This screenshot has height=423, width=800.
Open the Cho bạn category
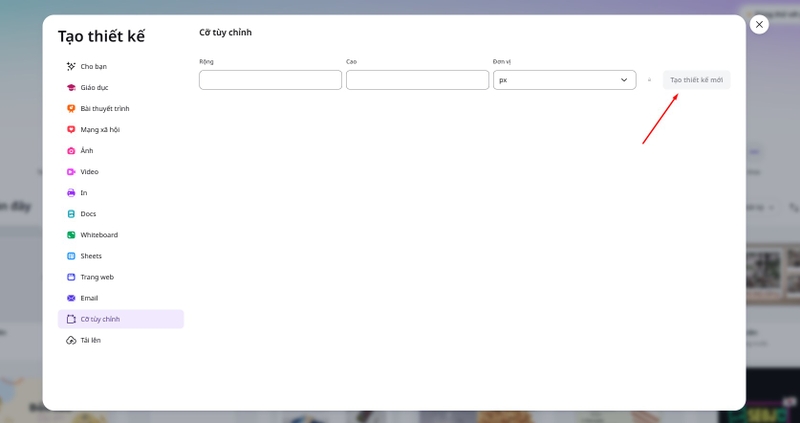120,66
